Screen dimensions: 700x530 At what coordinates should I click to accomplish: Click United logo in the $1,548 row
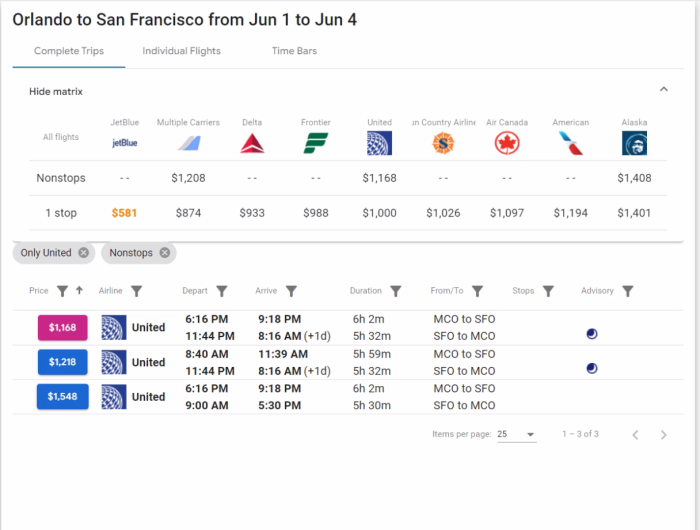tap(114, 396)
